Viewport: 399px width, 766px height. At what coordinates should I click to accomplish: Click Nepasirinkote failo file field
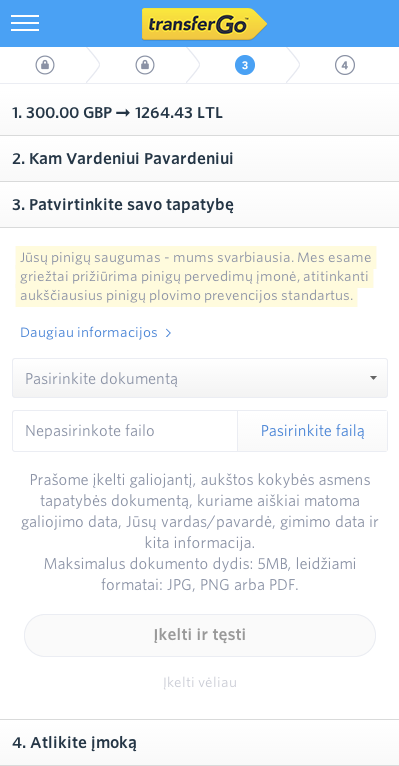125,431
